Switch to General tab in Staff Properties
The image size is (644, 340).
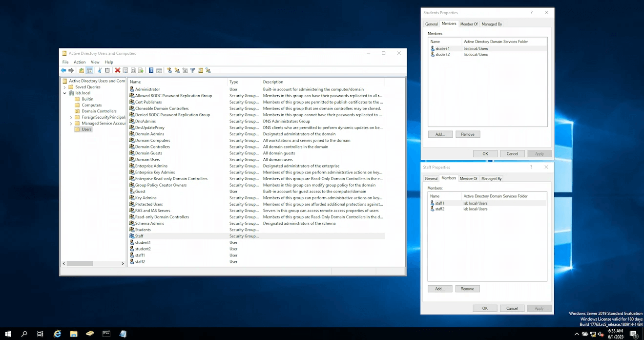pos(431,179)
